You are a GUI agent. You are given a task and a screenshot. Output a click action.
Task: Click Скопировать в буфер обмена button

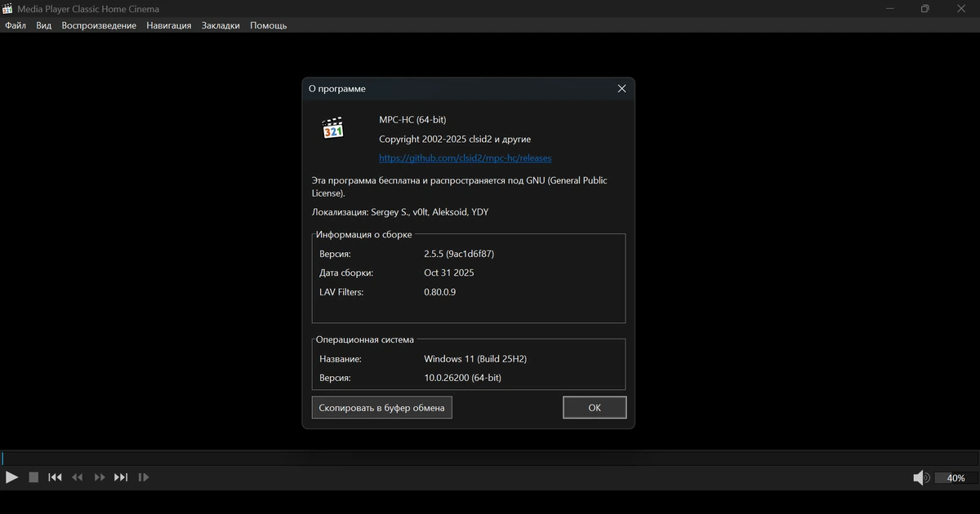pyautogui.click(x=381, y=408)
